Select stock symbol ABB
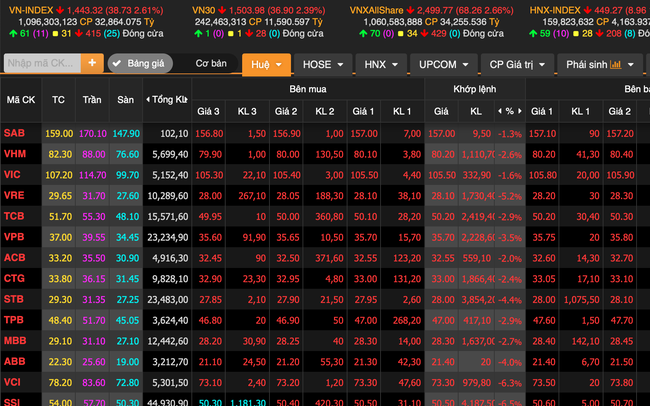Viewport: 650px width, 406px height. 15,361
